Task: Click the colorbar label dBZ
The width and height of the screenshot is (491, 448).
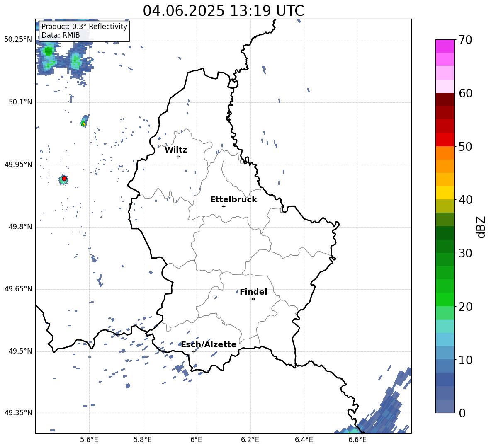Action: click(x=481, y=227)
